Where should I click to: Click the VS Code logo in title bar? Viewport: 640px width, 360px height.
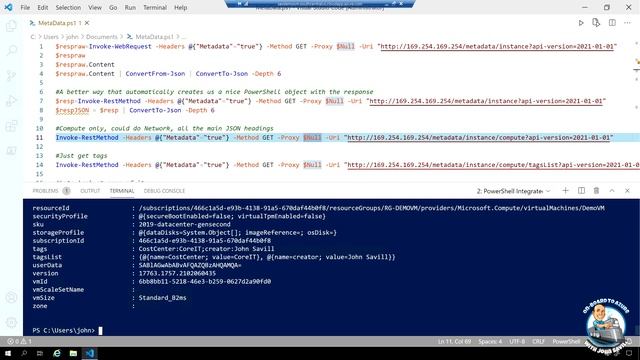click(x=8, y=7)
